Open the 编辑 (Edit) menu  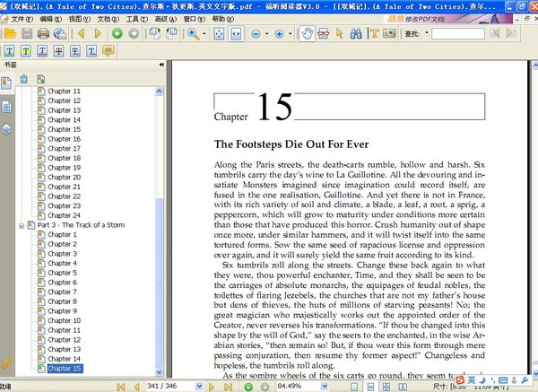[51, 19]
